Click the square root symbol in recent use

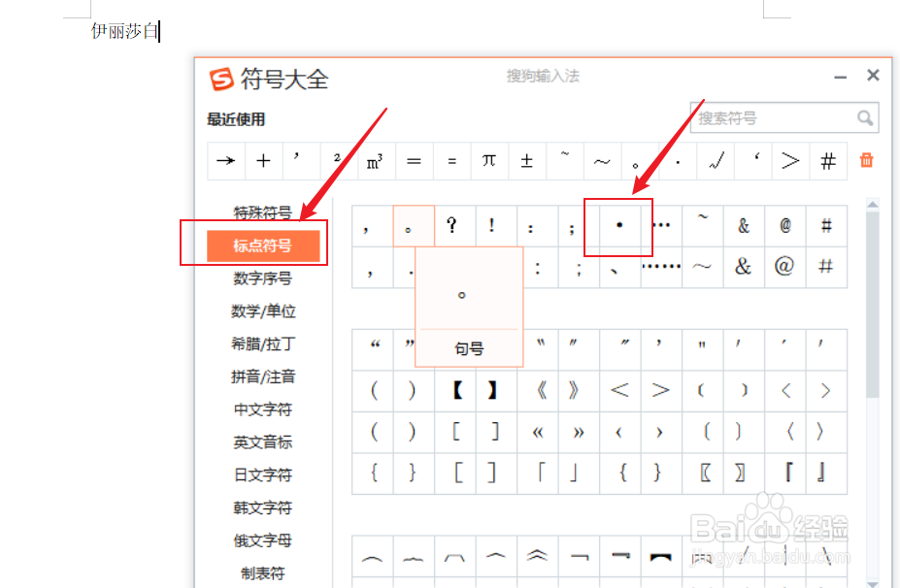[x=716, y=161]
